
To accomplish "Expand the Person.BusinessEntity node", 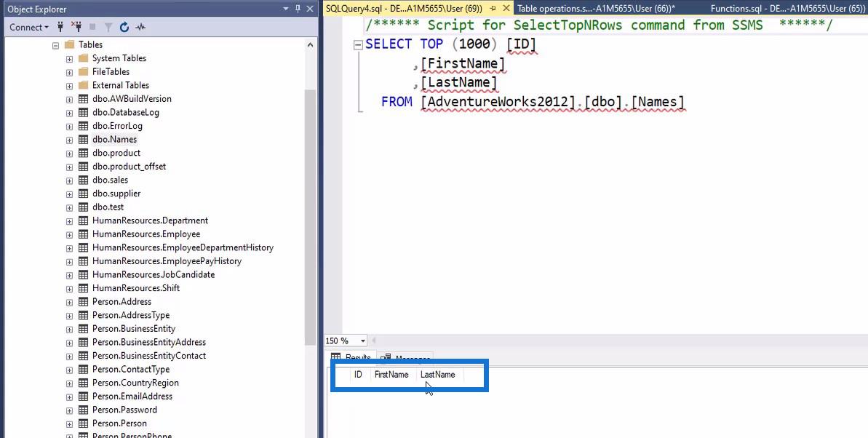I will (x=69, y=329).
